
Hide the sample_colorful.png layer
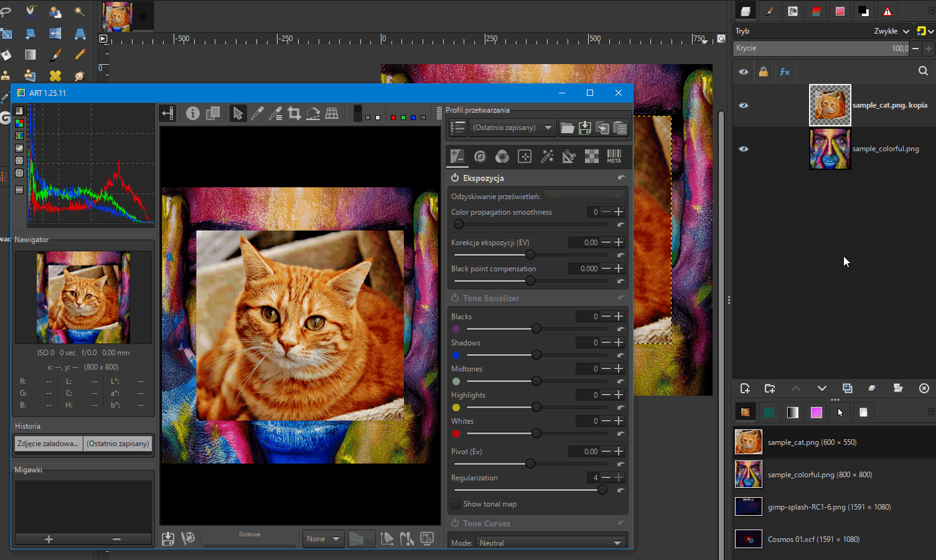tap(743, 149)
